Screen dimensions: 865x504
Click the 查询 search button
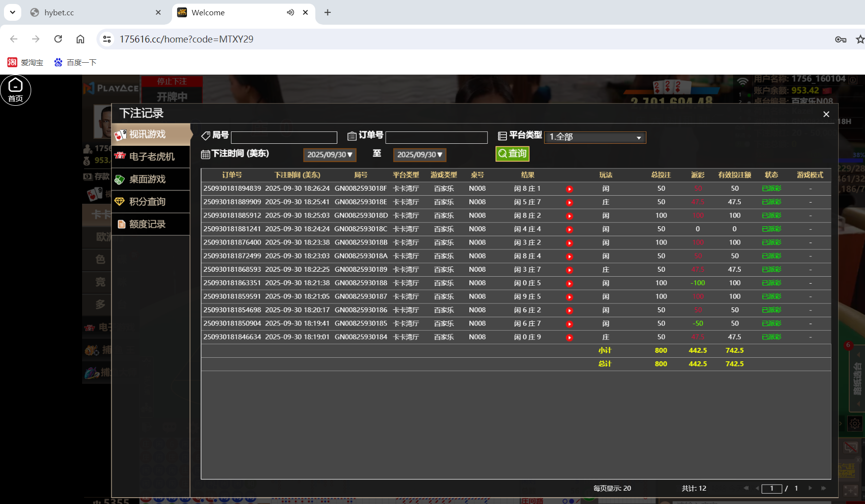point(512,154)
